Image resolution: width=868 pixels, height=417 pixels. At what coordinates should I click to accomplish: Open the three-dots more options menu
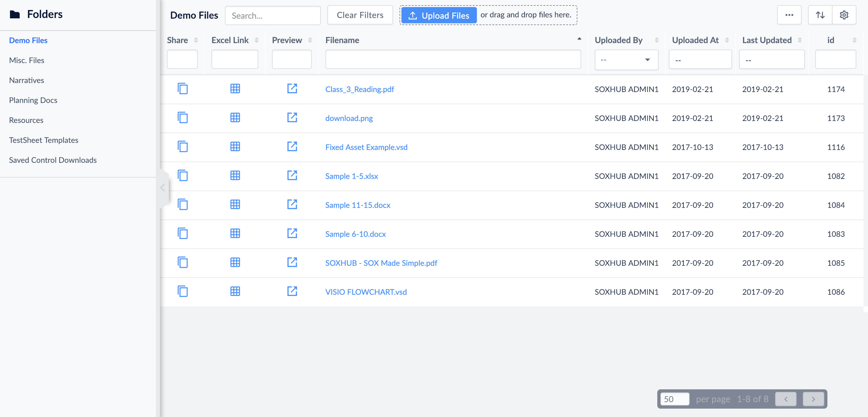point(789,15)
